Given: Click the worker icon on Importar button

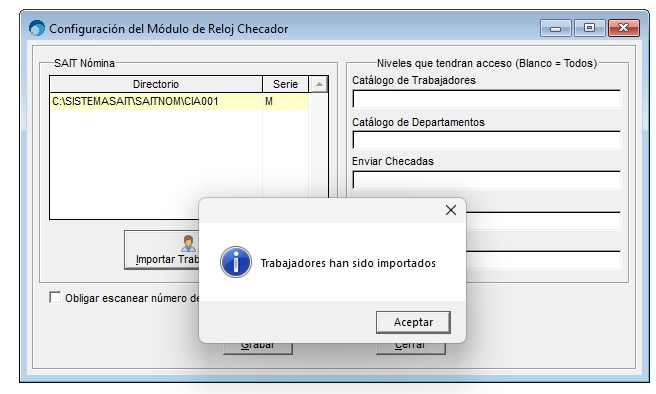Looking at the screenshot, I should [188, 243].
